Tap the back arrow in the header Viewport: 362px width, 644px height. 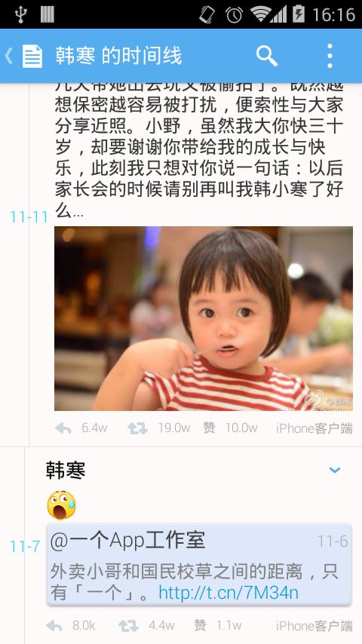click(8, 57)
